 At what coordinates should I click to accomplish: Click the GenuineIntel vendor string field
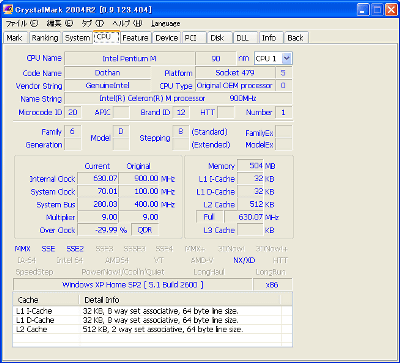[x=108, y=86]
